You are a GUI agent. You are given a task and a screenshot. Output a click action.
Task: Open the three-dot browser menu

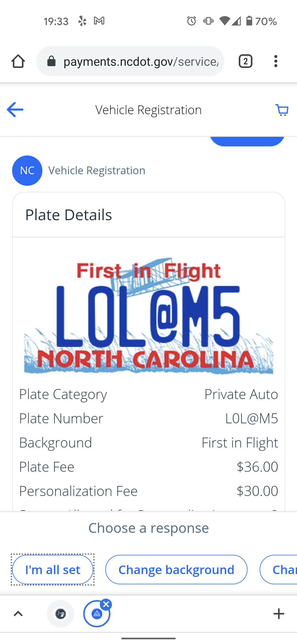[x=276, y=61]
